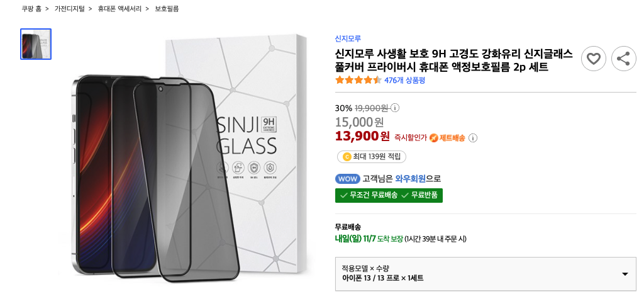Open 보호필름 breadcrumb category
The height and width of the screenshot is (301, 644).
(x=167, y=9)
